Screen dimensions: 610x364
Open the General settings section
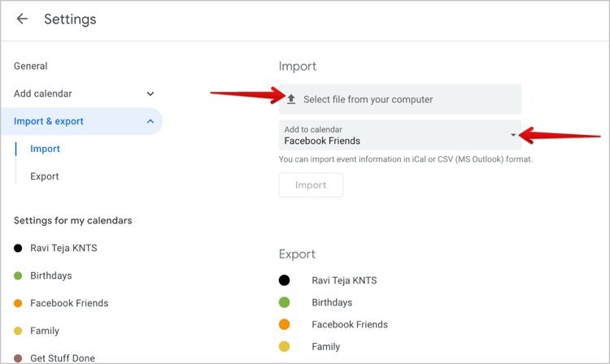tap(31, 66)
